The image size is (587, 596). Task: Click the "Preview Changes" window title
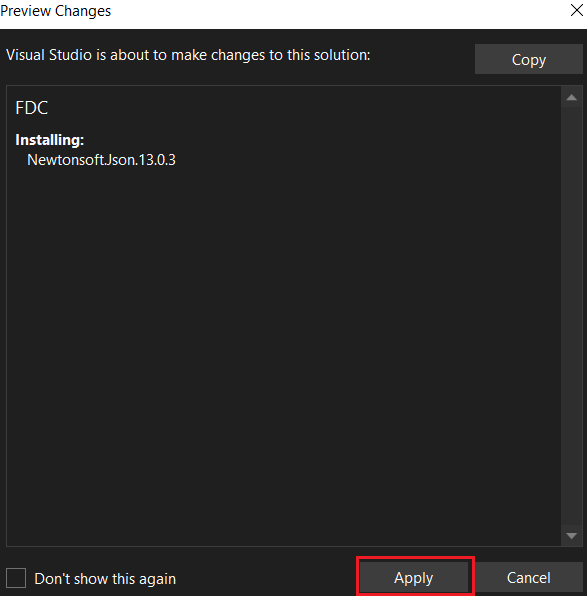click(56, 11)
